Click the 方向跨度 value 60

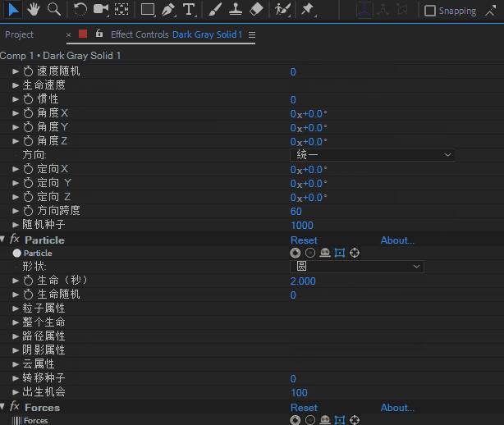point(296,212)
